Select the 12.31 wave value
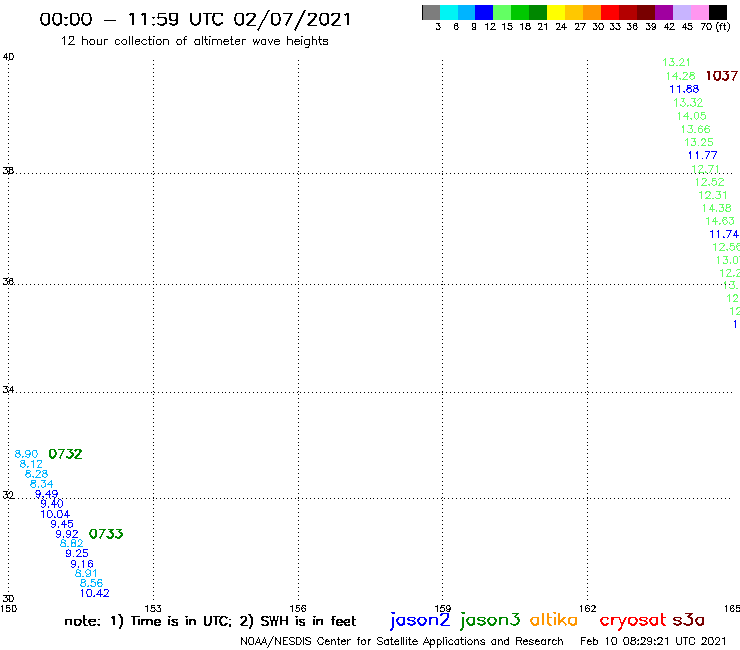 pyautogui.click(x=713, y=195)
